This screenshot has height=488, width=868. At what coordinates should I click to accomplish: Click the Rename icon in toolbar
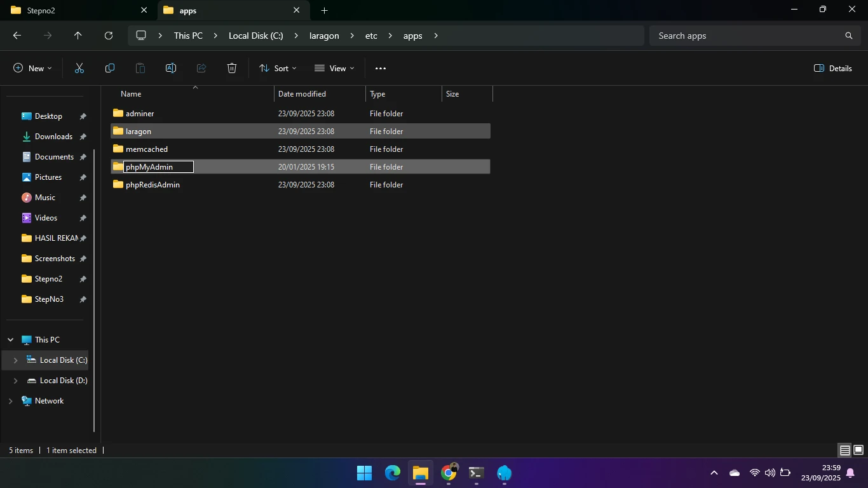171,68
